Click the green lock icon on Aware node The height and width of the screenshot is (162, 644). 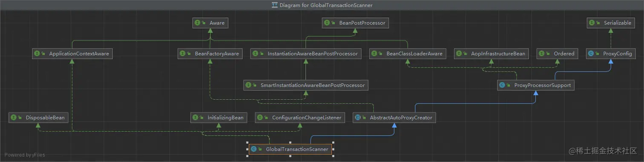204,23
